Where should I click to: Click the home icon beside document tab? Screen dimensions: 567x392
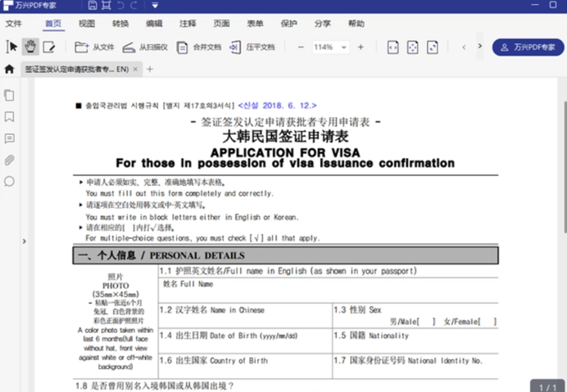pos(9,69)
